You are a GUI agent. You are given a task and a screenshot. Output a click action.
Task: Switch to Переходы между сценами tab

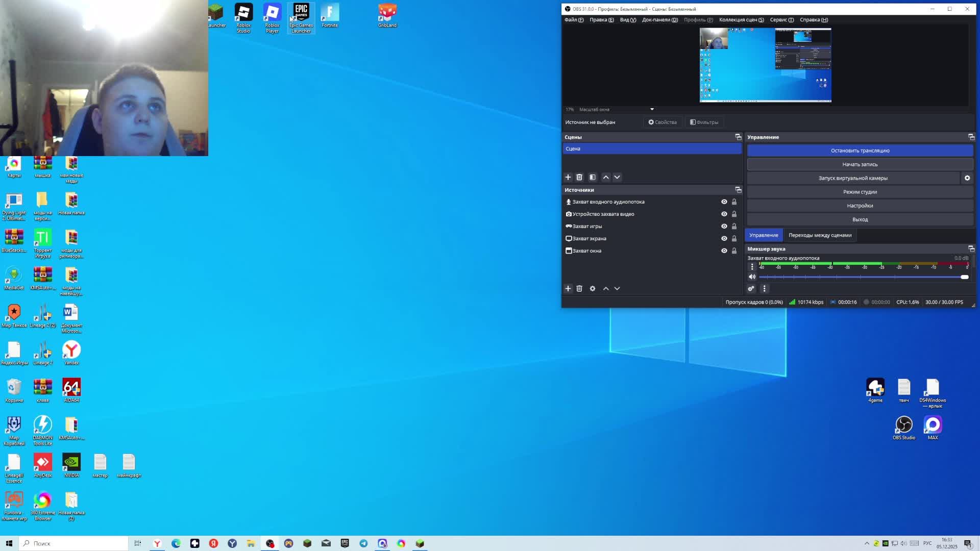tap(820, 235)
